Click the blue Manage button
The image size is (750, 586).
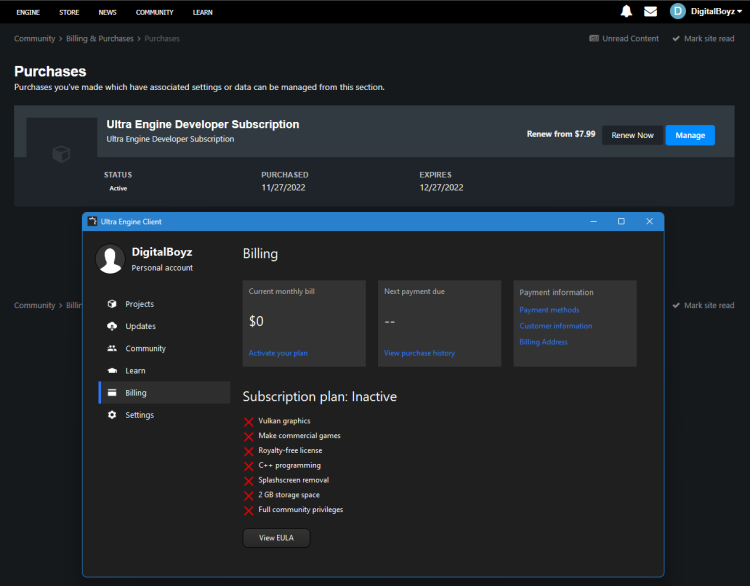coord(690,135)
